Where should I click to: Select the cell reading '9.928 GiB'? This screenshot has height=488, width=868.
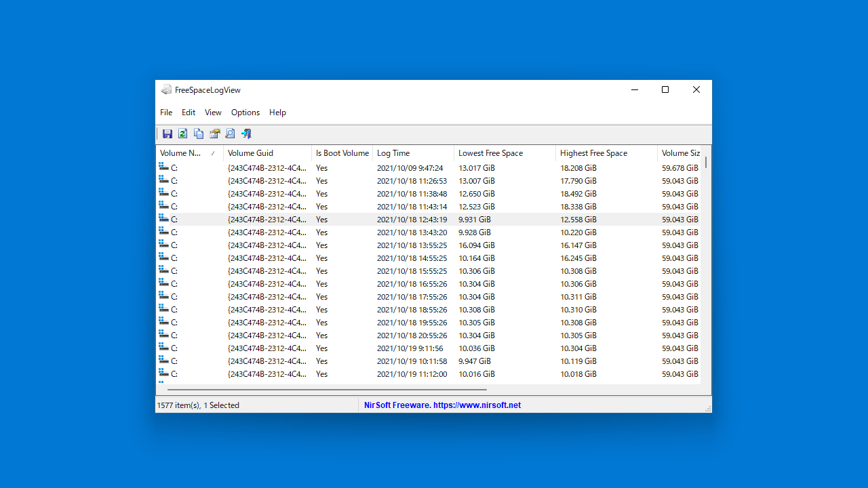point(475,232)
